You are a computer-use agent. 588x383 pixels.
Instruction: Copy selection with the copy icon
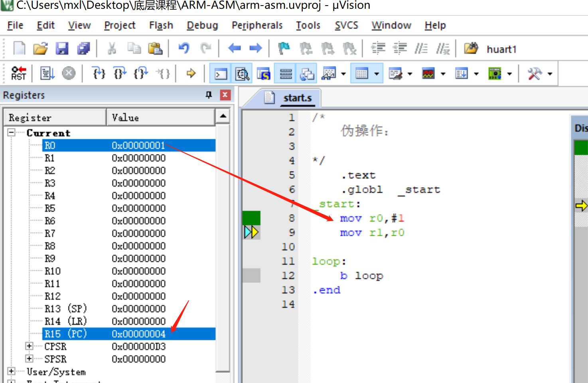(x=134, y=48)
